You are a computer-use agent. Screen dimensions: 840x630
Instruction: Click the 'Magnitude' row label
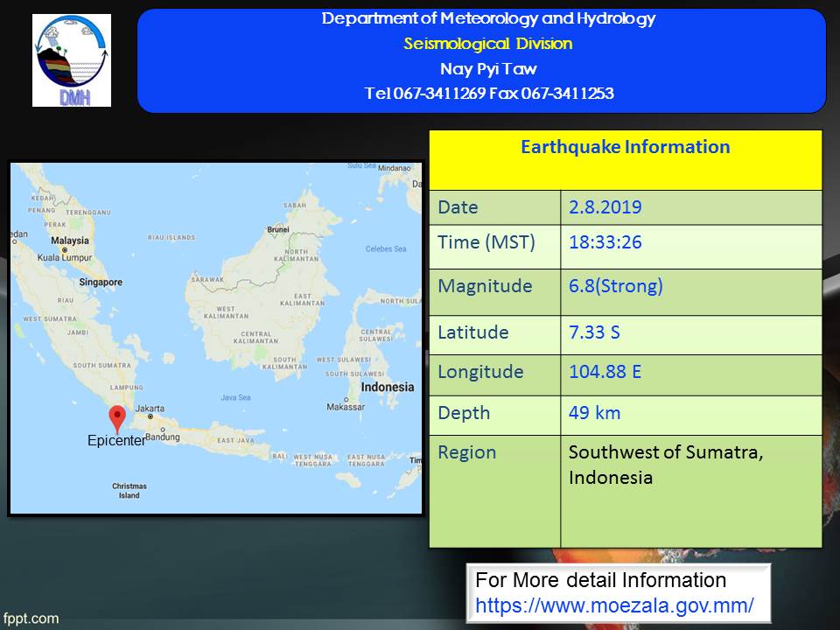click(485, 286)
